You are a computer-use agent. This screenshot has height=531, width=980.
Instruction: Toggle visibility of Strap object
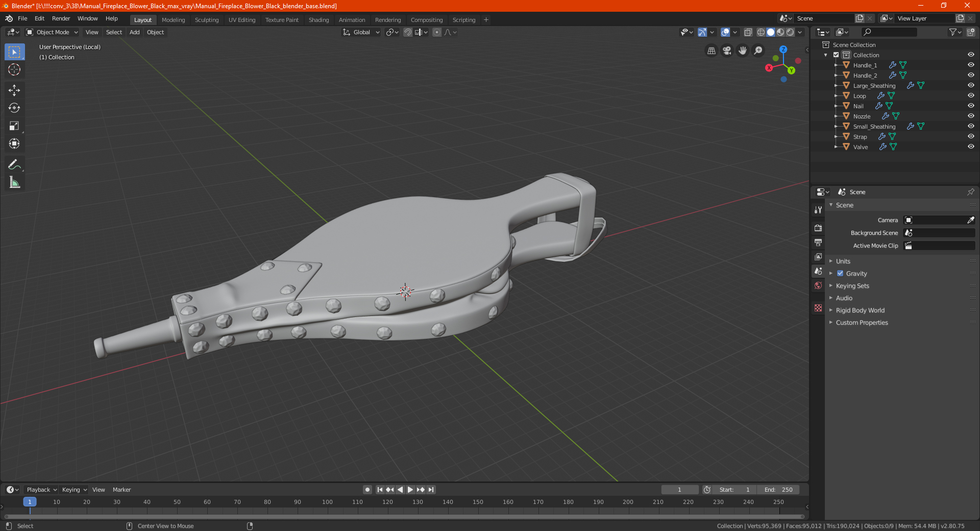pyautogui.click(x=971, y=136)
